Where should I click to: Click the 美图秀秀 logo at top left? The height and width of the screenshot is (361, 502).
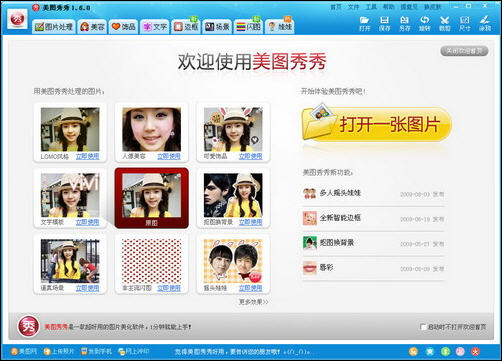(17, 19)
